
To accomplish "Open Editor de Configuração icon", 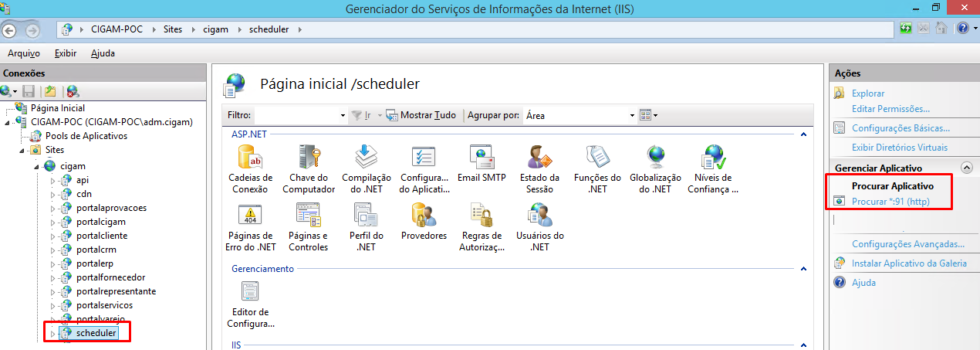I will pos(250,292).
